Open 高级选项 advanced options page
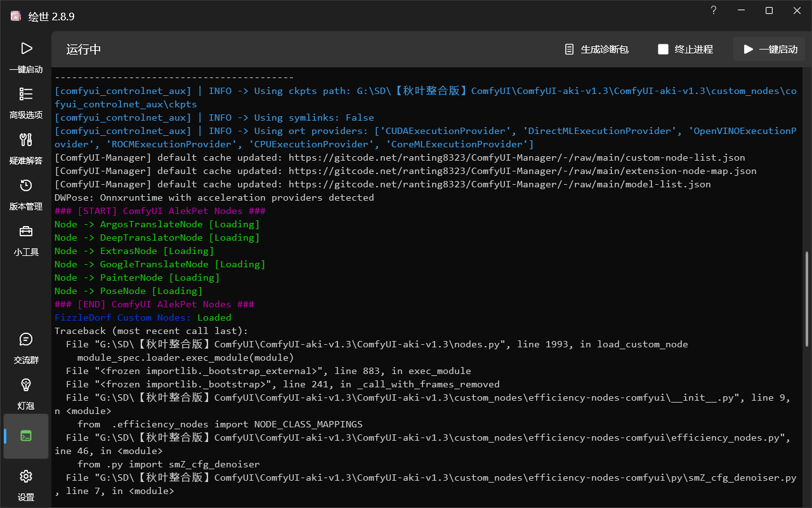The width and height of the screenshot is (812, 508). pos(26,103)
